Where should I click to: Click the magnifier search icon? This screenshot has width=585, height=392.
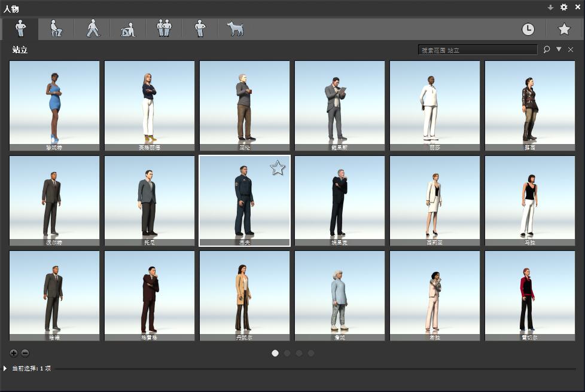[547, 50]
